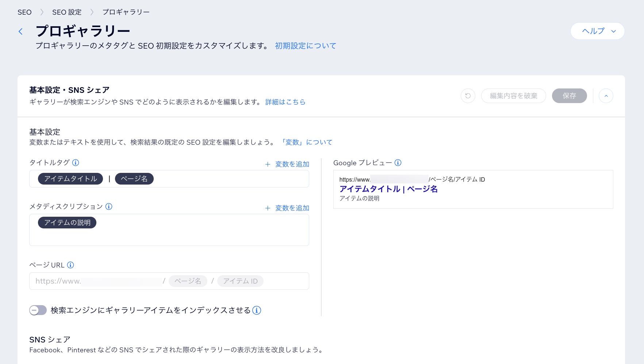
Task: Collapse the 基本設定・SNS シェア section
Action: (606, 96)
